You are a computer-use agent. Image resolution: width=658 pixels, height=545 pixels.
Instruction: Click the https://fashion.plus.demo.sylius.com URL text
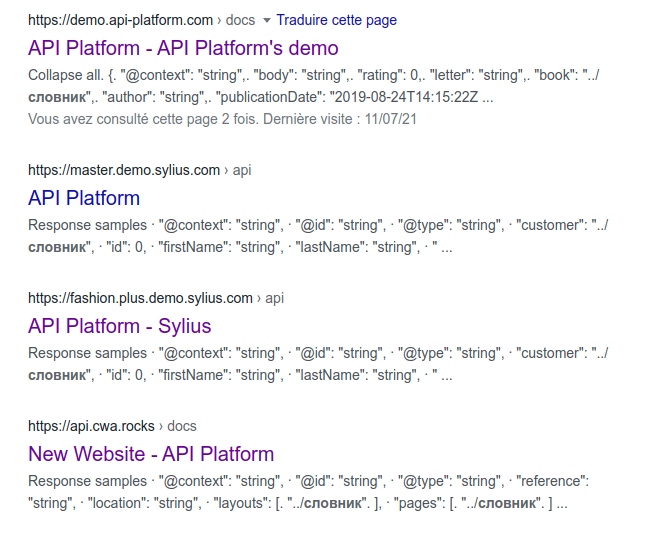pyautogui.click(x=140, y=298)
